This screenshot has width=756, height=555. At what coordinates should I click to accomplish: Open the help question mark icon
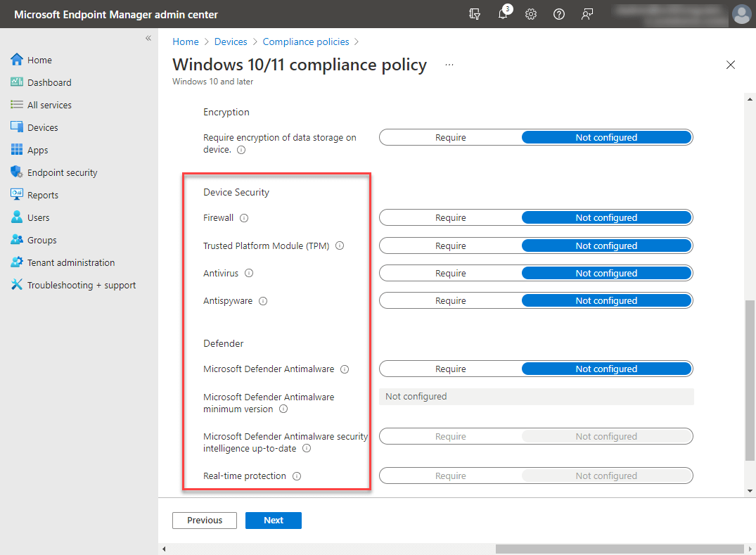[559, 13]
